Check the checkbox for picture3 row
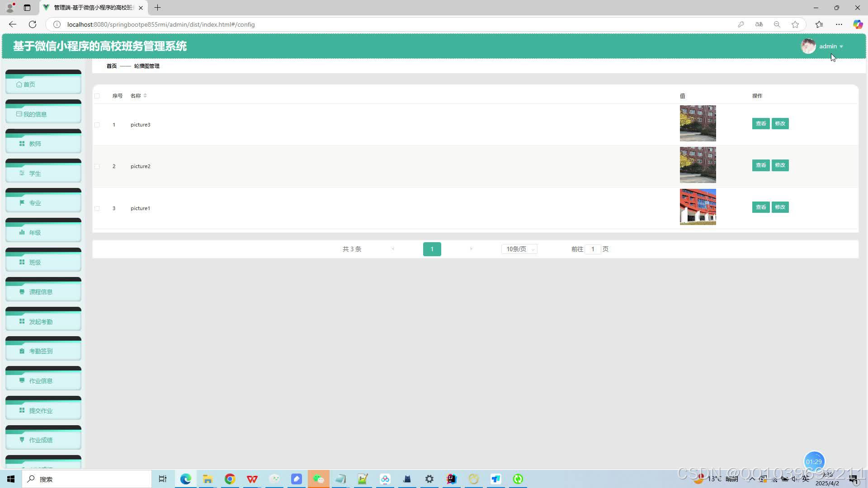Viewport: 868px width, 488px height. point(97,125)
